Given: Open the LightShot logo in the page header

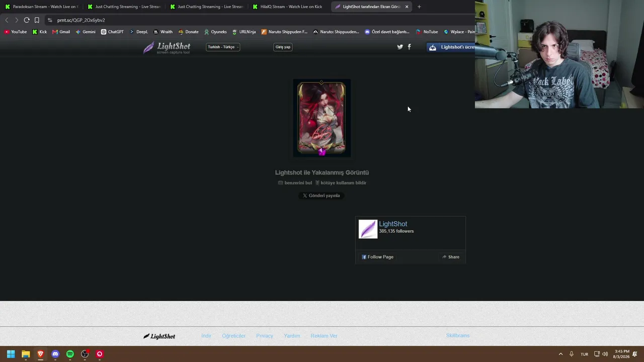Looking at the screenshot, I should [167, 48].
